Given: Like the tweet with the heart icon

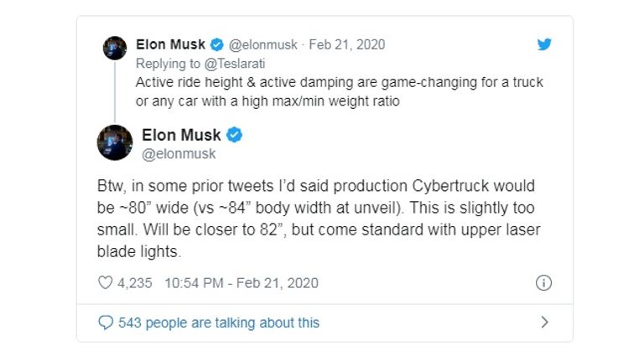Looking at the screenshot, I should coord(105,283).
